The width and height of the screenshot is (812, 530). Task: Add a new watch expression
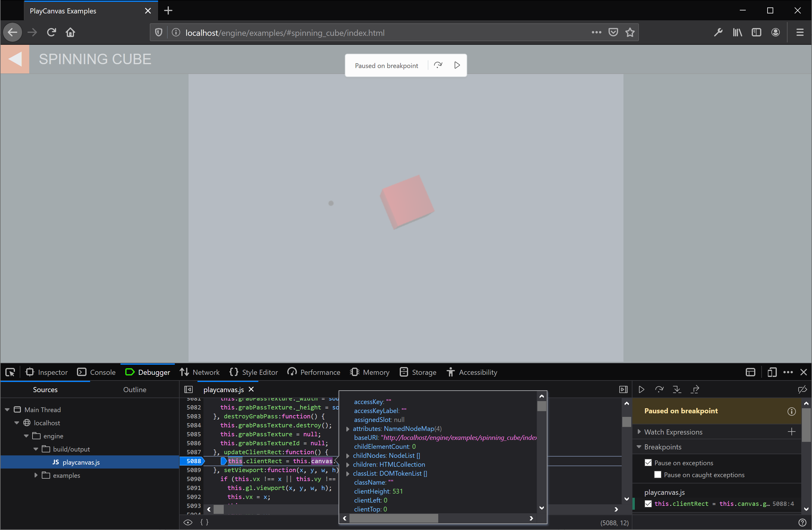click(x=791, y=432)
